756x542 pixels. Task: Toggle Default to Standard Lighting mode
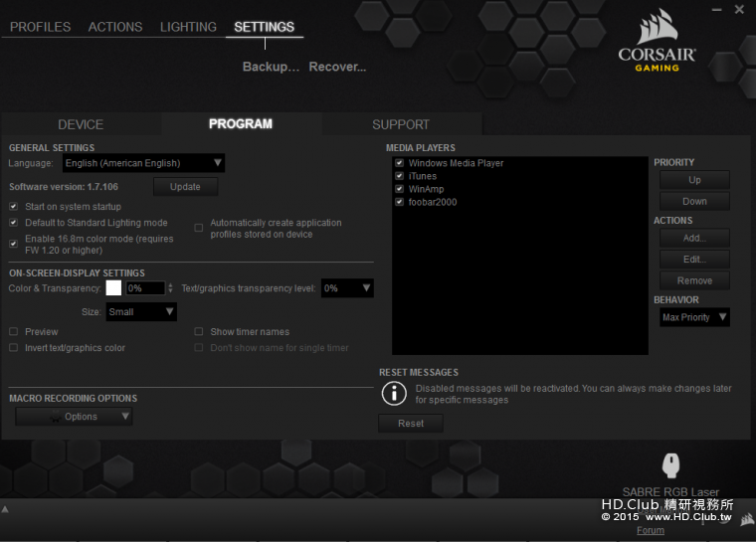tap(14, 223)
